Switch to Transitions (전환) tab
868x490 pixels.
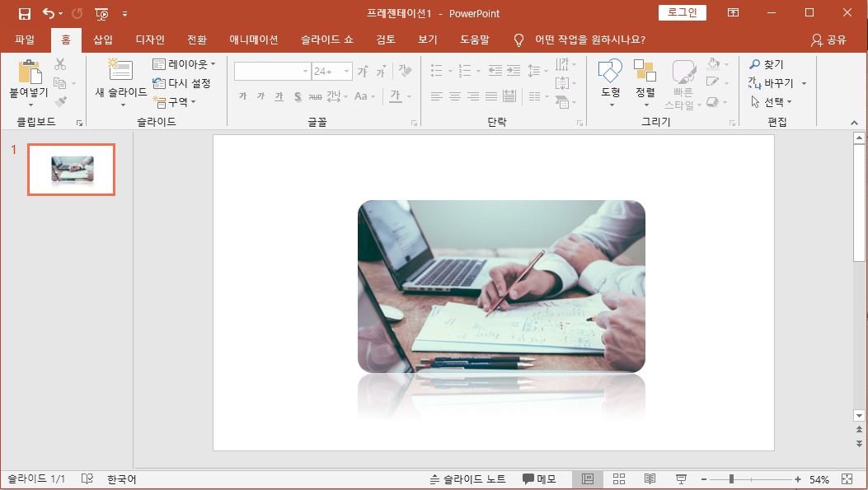point(196,40)
